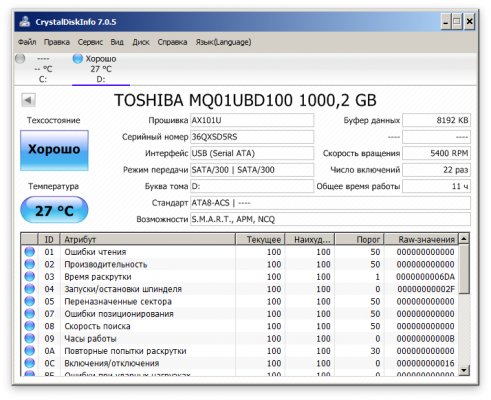491x400 pixels.
Task: Select the Включения/отключения attribute text
Action: click(x=112, y=363)
